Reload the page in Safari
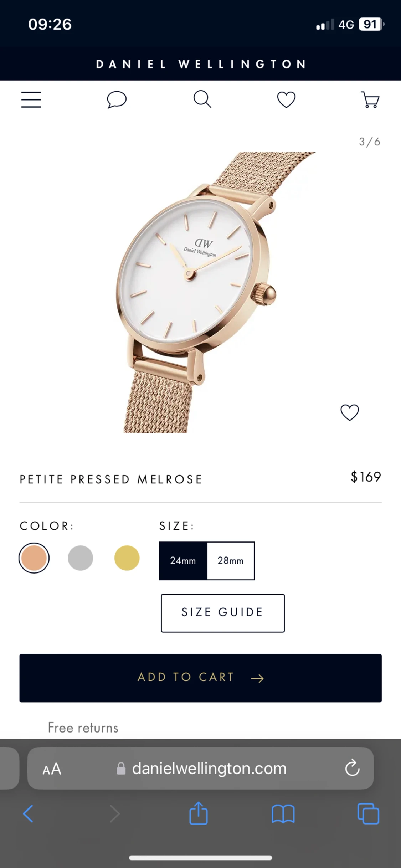 (352, 768)
